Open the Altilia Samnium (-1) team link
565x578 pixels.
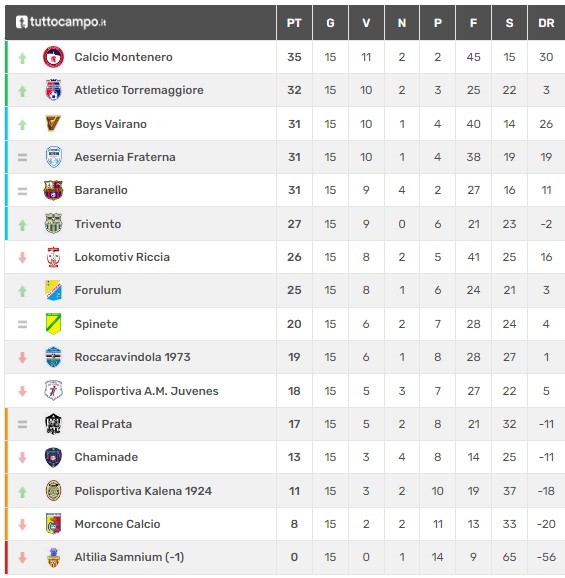[x=129, y=557]
